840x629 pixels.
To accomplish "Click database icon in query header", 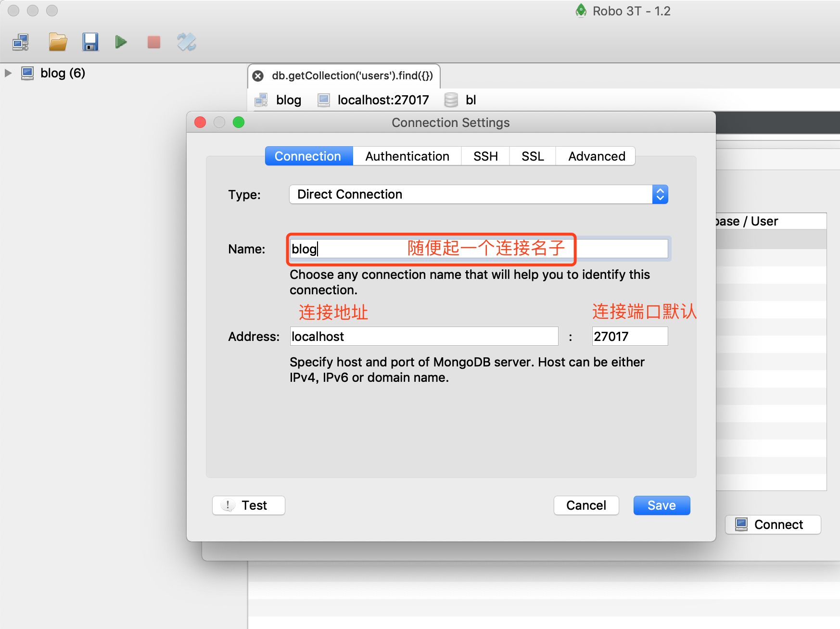I will point(451,100).
